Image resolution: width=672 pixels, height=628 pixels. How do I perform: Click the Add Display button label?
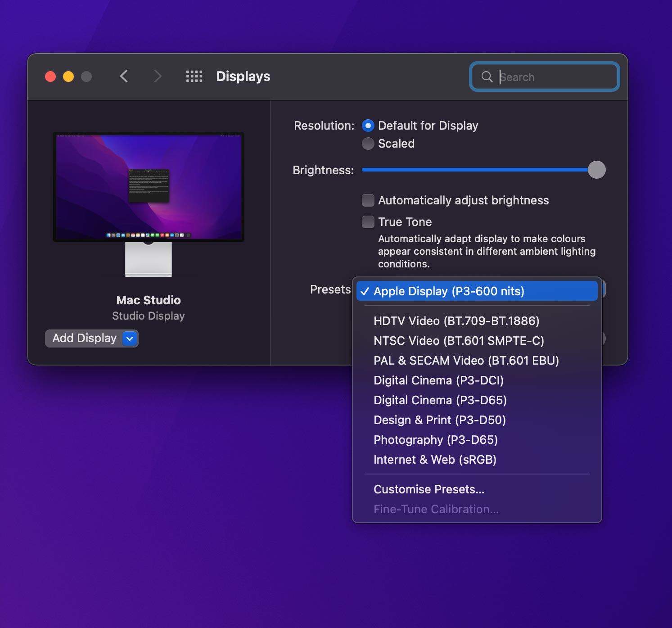tap(85, 338)
